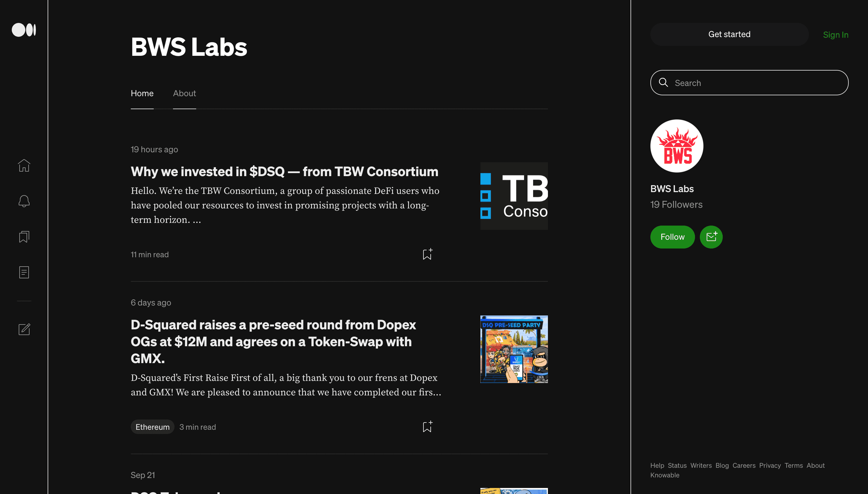Click the write pencil icon in sidebar
This screenshot has width=868, height=494.
point(24,329)
